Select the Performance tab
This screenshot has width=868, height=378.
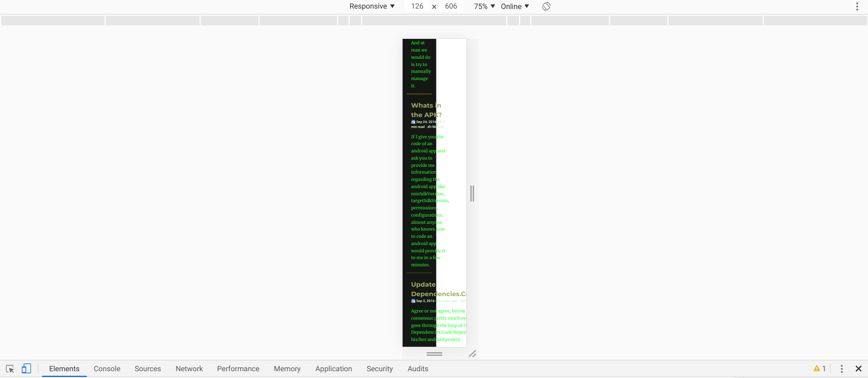[238, 369]
